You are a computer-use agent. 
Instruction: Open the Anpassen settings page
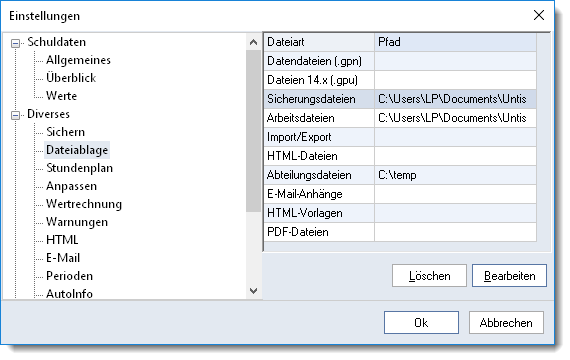point(71,186)
